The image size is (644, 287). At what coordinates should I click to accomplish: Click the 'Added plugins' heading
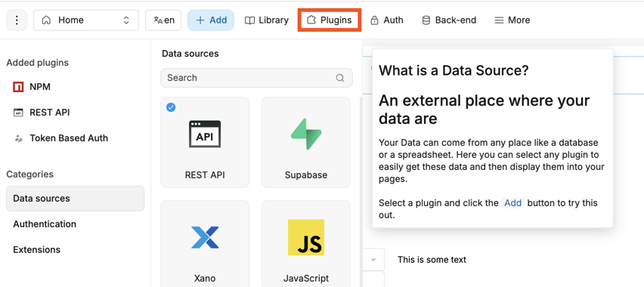37,63
